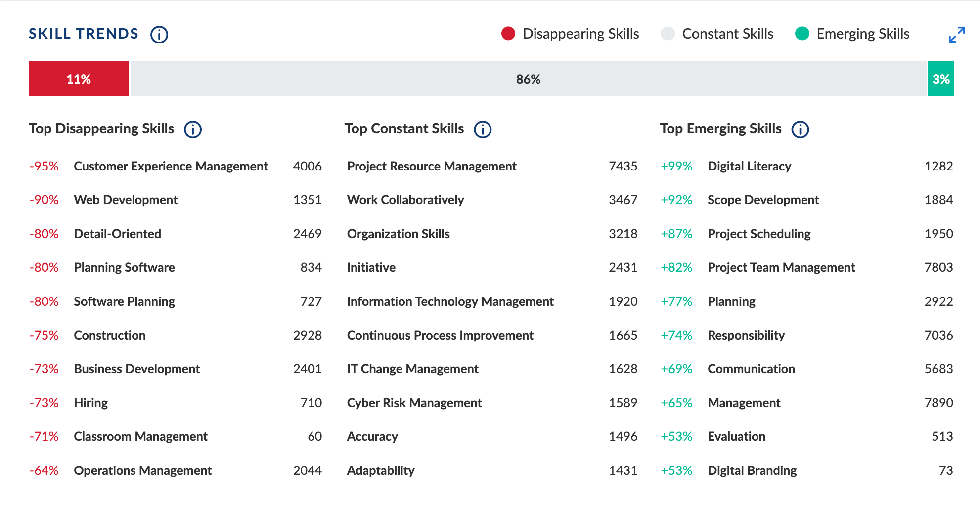Screen dimensions: 980x511
Task: Click the Communication skill
Action: click(751, 369)
